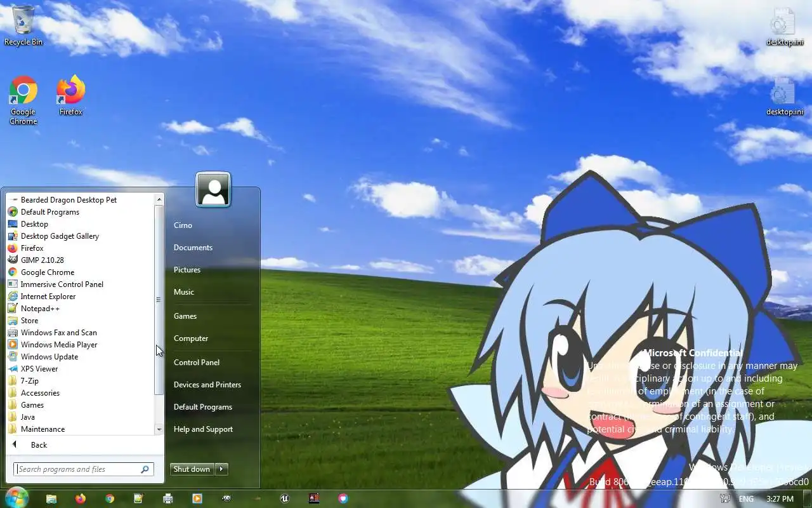Click the scroll down arrow in programs list

pos(159,430)
